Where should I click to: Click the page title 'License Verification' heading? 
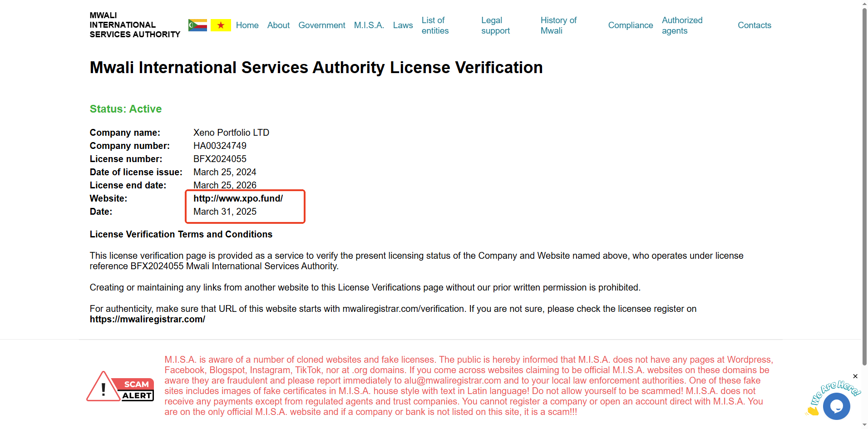[x=316, y=68]
